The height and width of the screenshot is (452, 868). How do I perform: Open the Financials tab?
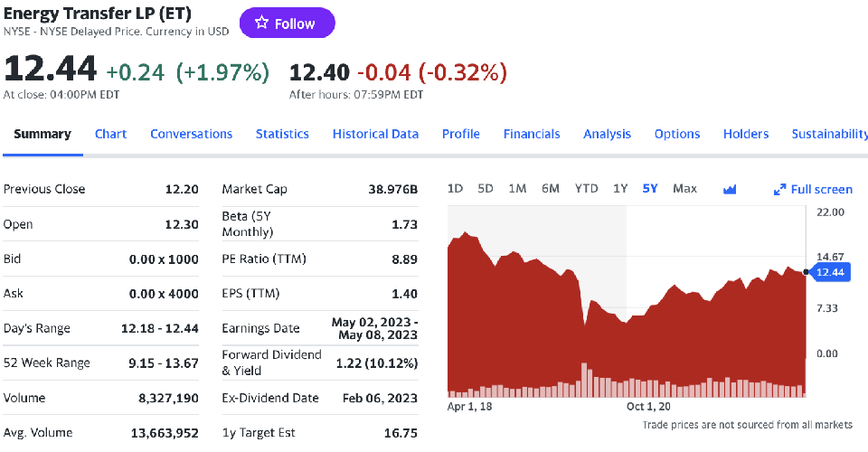532,134
